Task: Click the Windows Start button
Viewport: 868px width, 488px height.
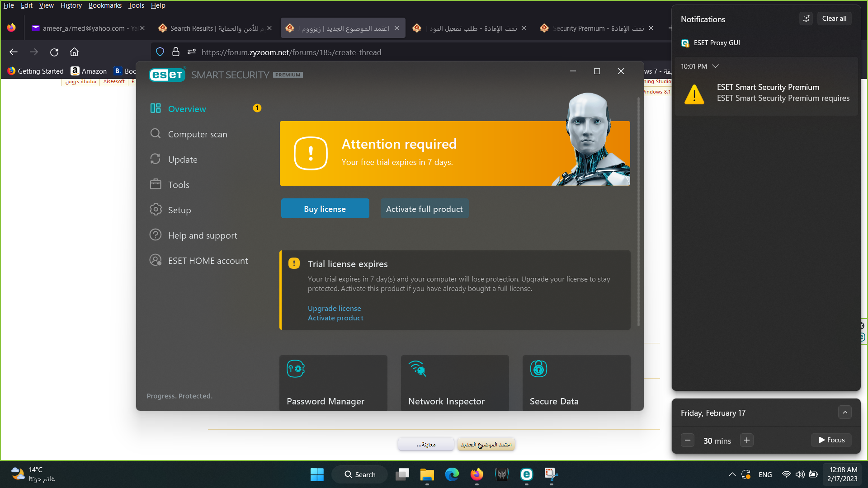Action: pos(317,474)
